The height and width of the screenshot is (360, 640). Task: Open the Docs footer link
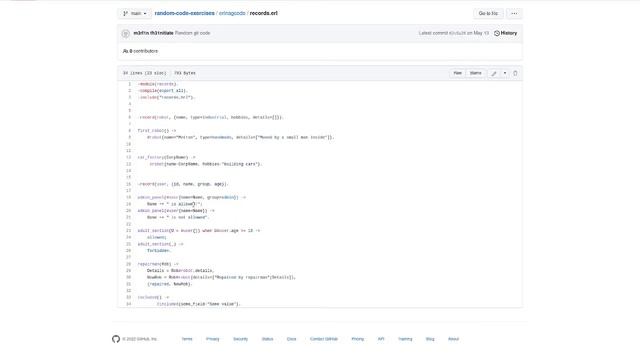(x=291, y=339)
